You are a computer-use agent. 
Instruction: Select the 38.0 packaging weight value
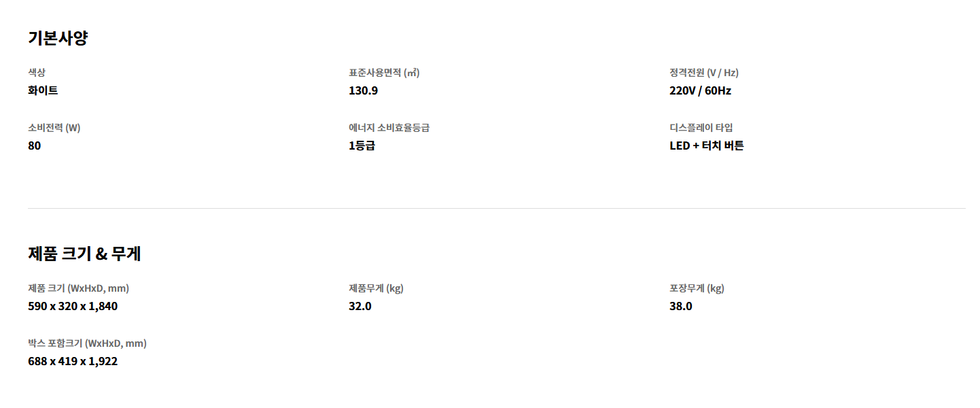coord(681,306)
